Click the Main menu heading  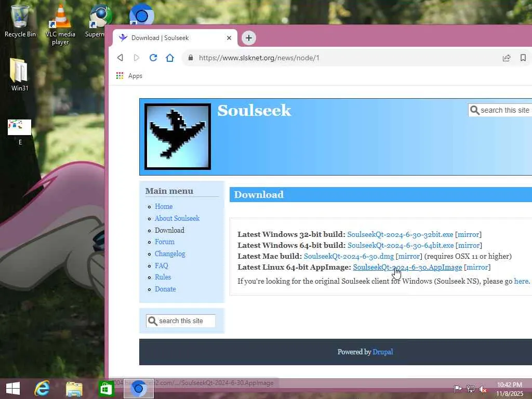[x=169, y=191]
